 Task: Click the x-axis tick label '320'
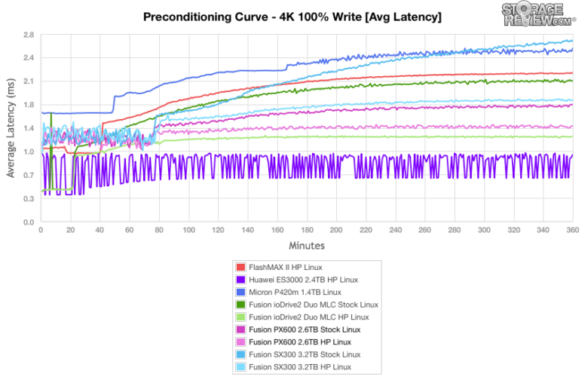pyautogui.click(x=514, y=230)
